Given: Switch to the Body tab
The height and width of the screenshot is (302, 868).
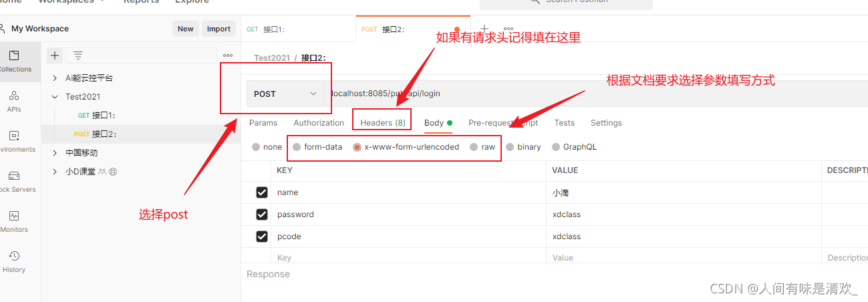Looking at the screenshot, I should (x=438, y=123).
